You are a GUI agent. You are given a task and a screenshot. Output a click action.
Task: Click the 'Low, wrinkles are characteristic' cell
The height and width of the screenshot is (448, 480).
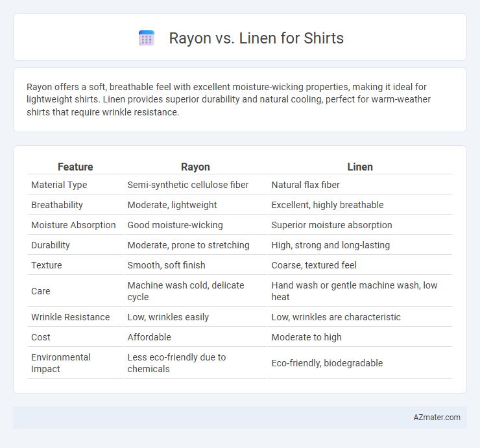(x=360, y=317)
